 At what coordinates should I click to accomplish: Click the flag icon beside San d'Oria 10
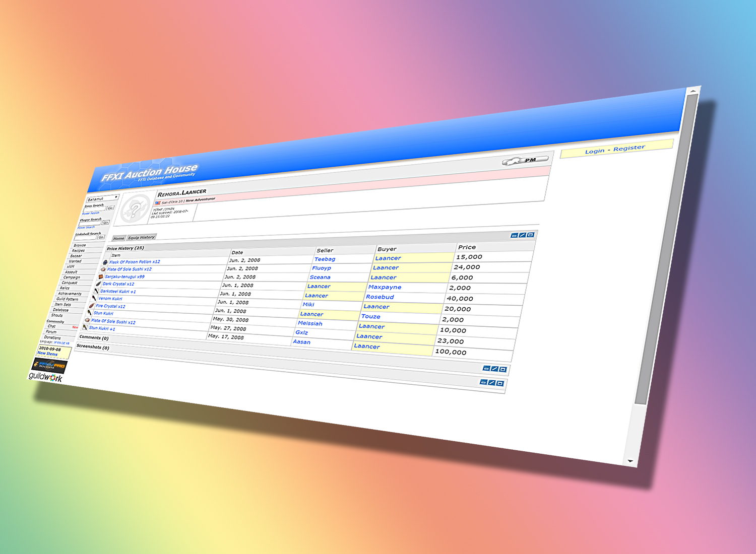pyautogui.click(x=158, y=202)
